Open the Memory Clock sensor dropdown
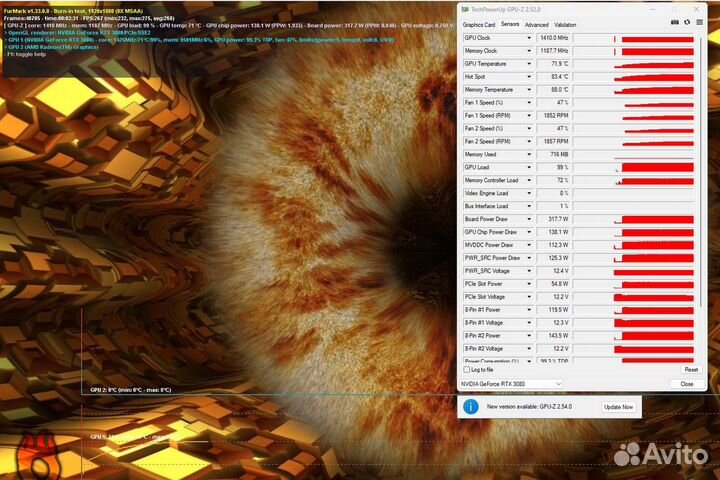Viewport: 720px width, 480px height. pos(529,51)
